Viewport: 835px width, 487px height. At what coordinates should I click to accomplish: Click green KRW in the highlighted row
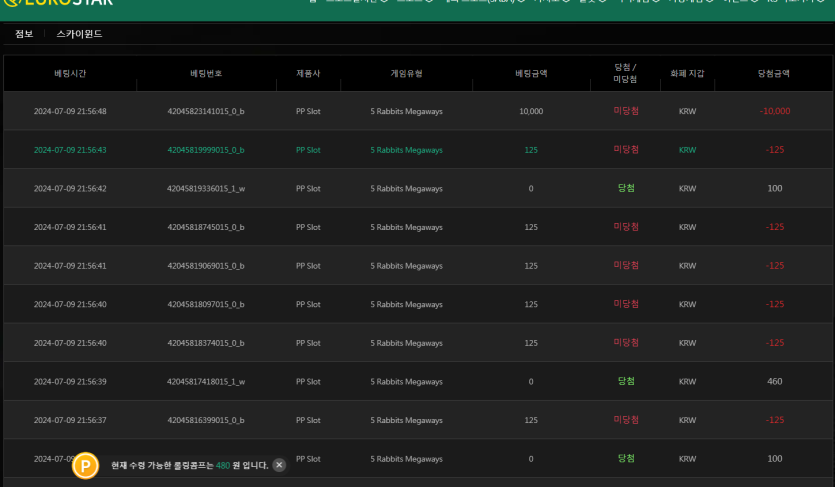(687, 150)
